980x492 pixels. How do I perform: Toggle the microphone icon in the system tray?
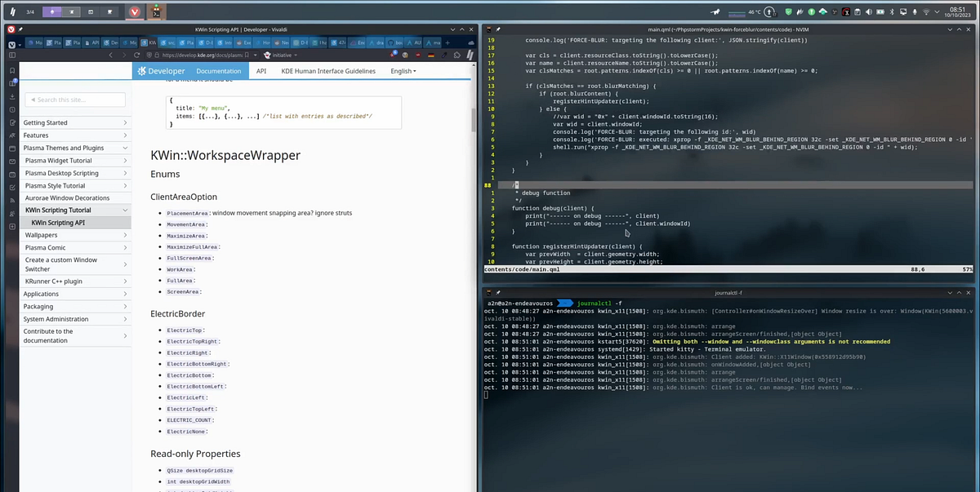click(914, 11)
